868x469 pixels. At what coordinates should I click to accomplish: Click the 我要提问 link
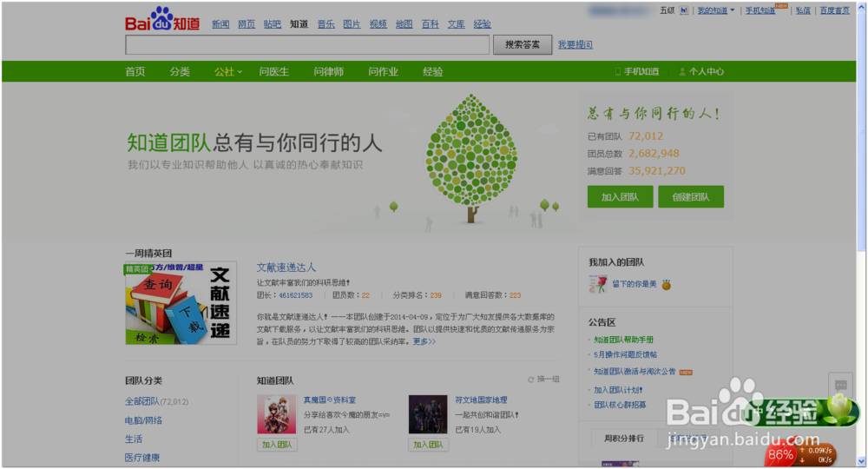coord(575,45)
